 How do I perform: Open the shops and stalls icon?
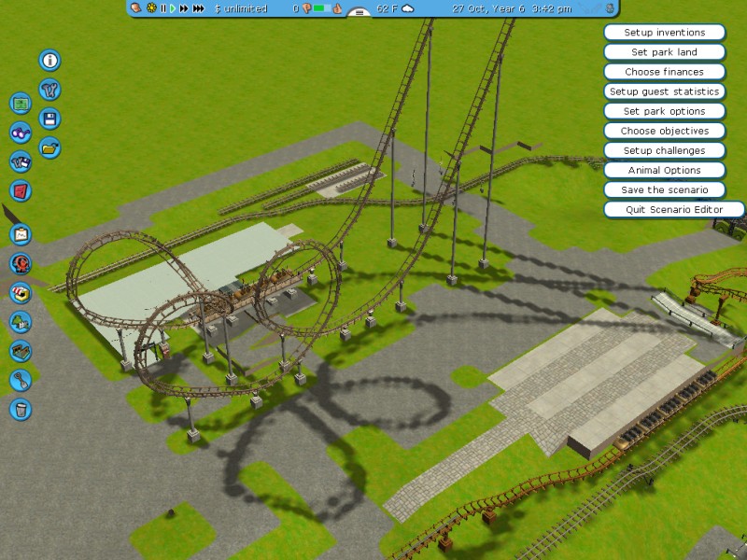21,293
